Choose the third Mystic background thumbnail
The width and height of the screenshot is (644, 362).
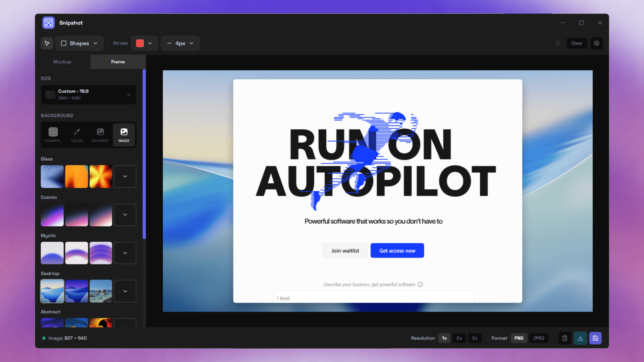click(101, 253)
